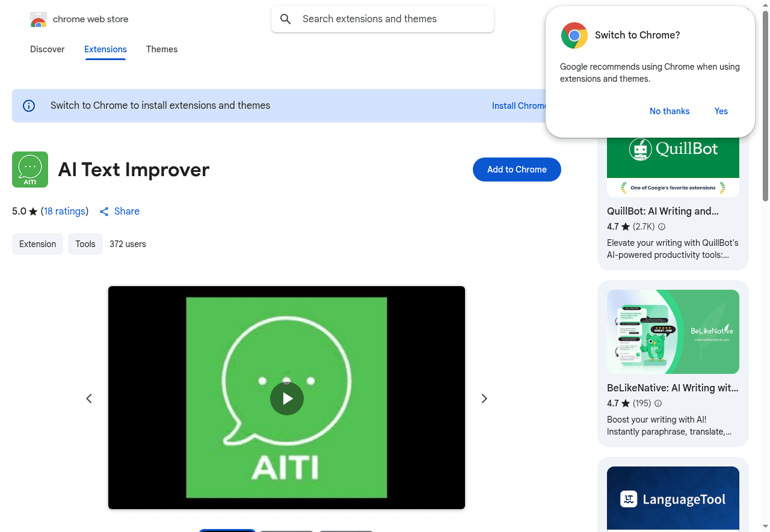This screenshot has height=532, width=770.
Task: Select the Tools category badge
Action: (x=85, y=243)
